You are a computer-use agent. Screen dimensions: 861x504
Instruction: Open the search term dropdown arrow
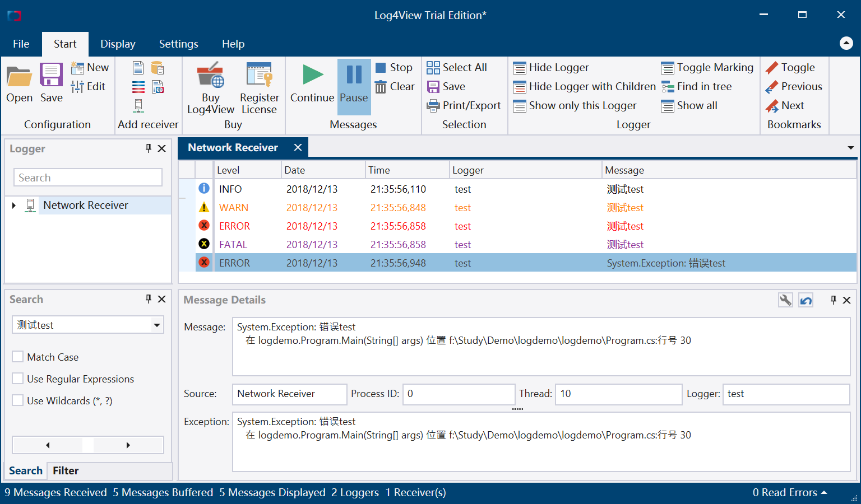pyautogui.click(x=157, y=325)
